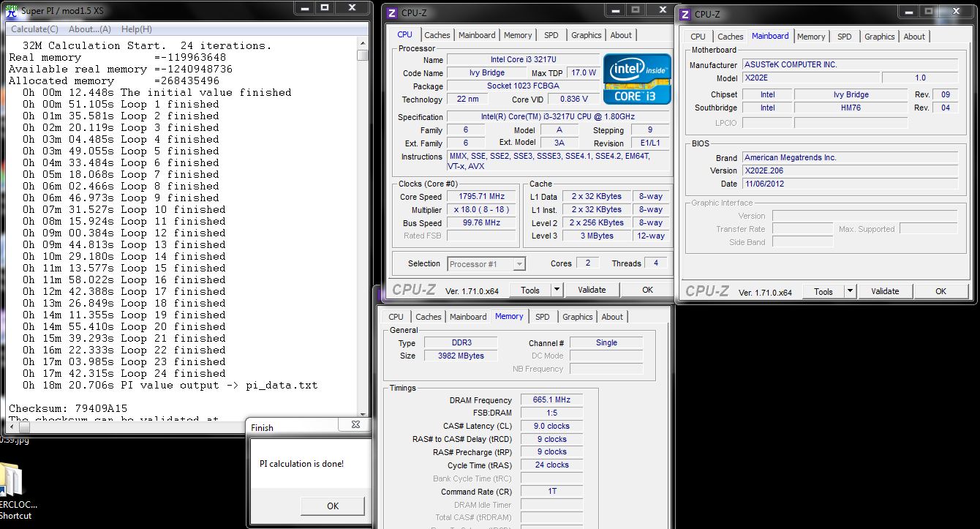The height and width of the screenshot is (529, 980).
Task: Open Graphics tab in motherboard info window
Action: tap(880, 37)
